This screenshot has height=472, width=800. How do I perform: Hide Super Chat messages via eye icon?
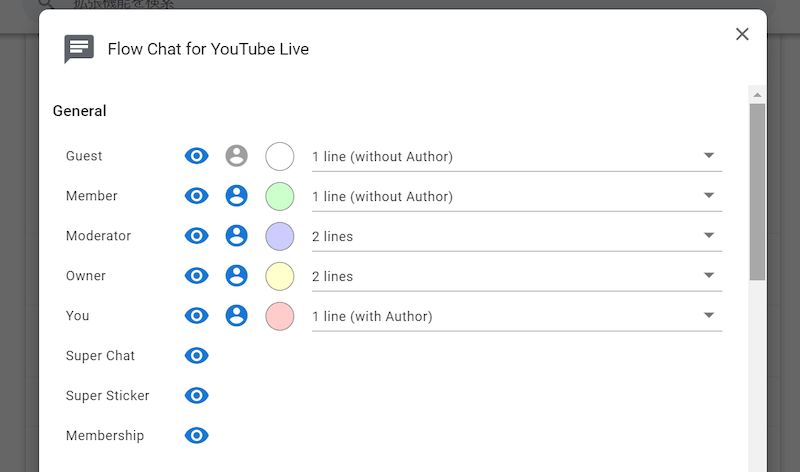pyautogui.click(x=197, y=356)
